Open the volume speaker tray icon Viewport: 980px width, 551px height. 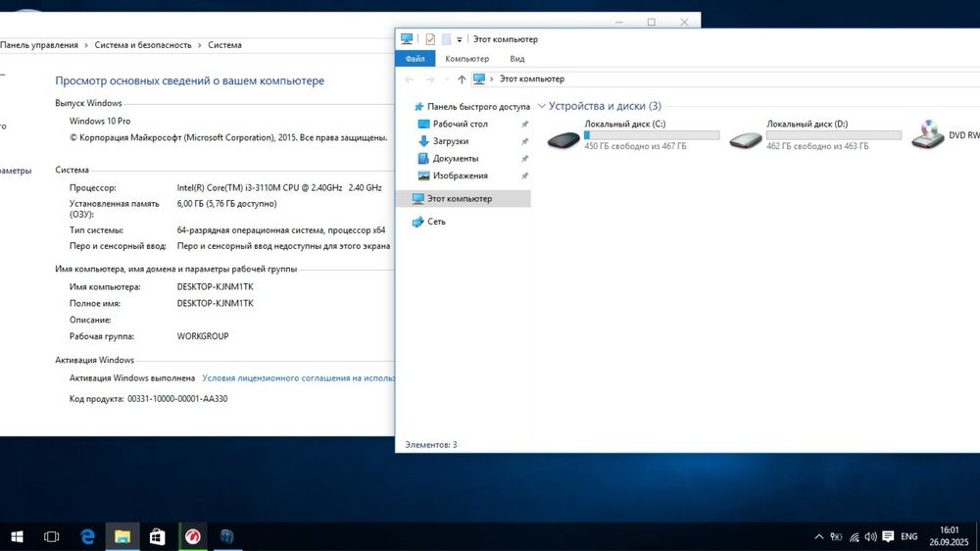coord(870,536)
